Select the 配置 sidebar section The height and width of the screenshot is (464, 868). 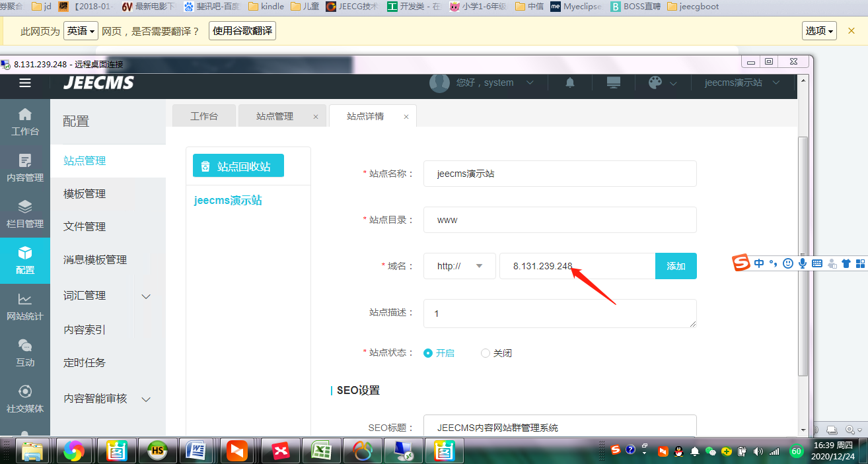coord(25,261)
